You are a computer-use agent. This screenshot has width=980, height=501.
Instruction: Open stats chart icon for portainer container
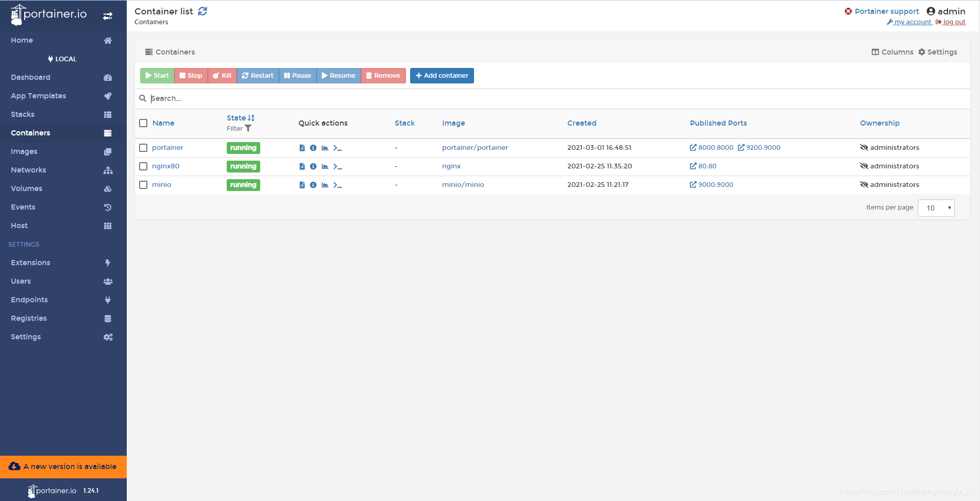(325, 148)
